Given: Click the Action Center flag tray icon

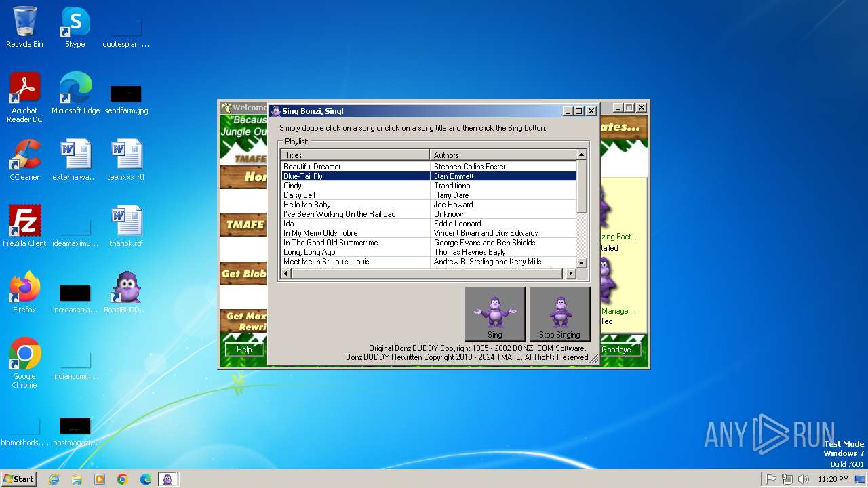Looking at the screenshot, I should (x=770, y=479).
